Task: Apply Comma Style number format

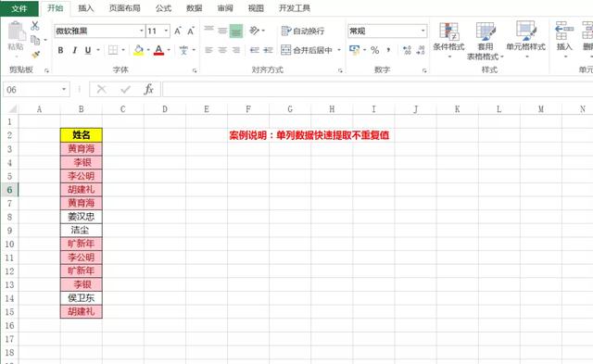Action: tap(388, 50)
